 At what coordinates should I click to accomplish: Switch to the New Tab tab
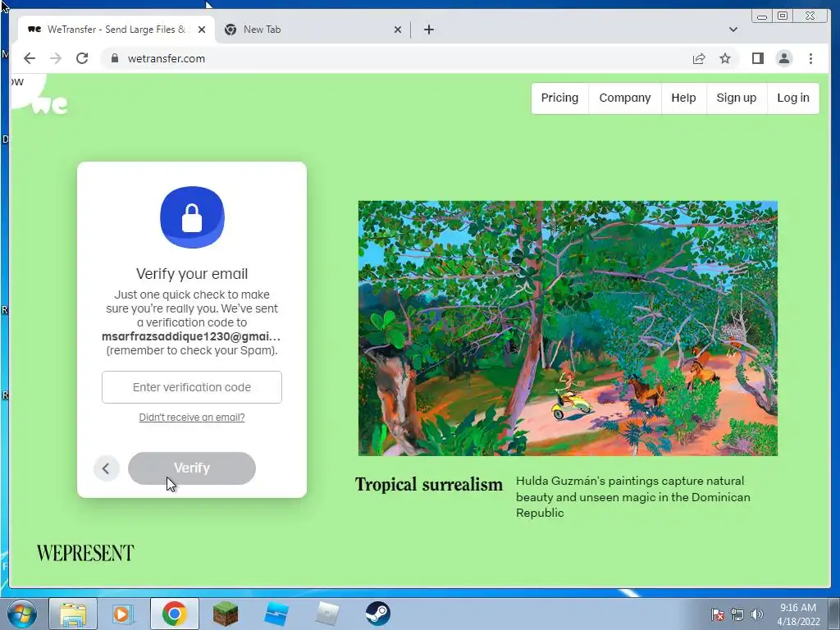[311, 30]
